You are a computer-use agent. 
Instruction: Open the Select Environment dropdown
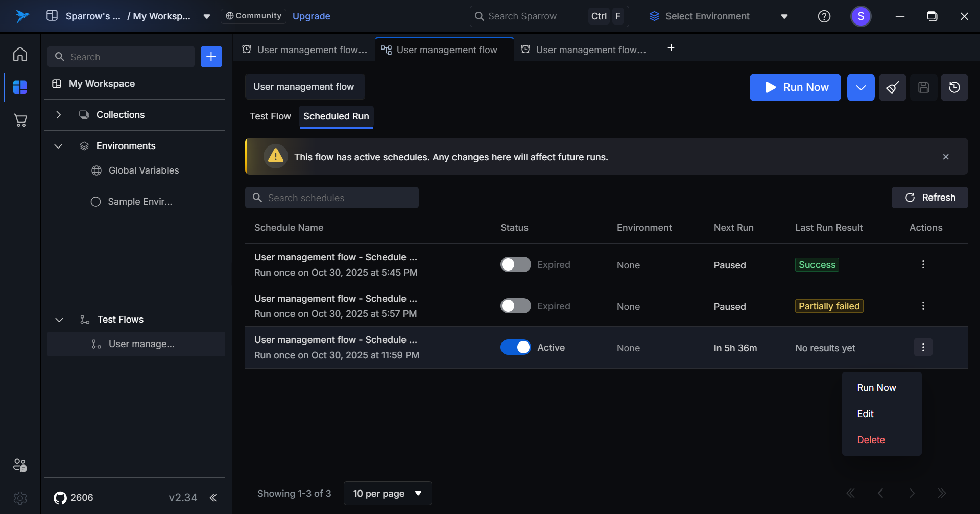pyautogui.click(x=718, y=16)
